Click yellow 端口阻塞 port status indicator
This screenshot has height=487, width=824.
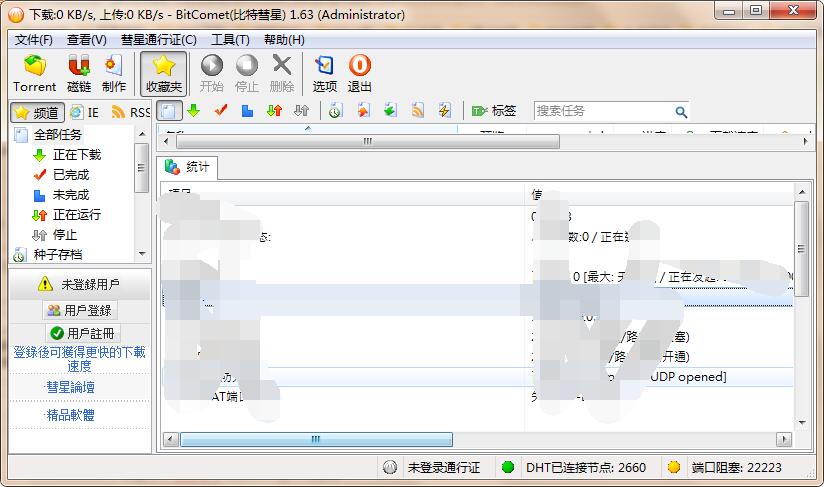pos(674,467)
